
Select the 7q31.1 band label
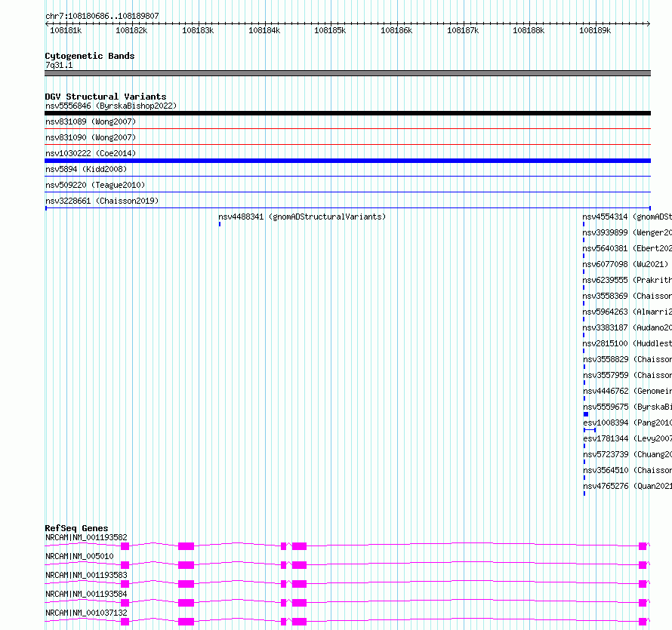(x=59, y=65)
